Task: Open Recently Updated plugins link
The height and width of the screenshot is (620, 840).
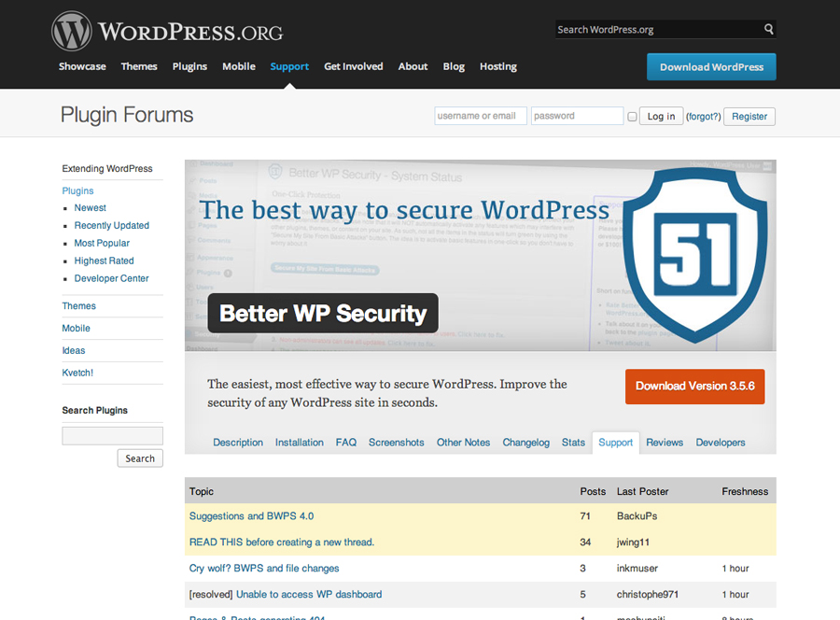Action: 111,226
